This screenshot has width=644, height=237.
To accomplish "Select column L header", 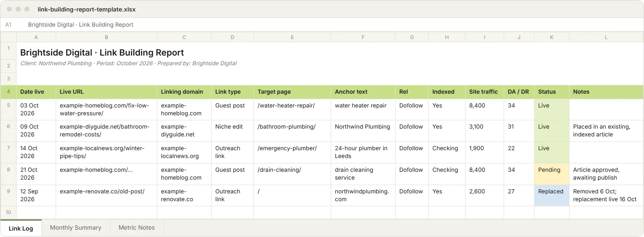I will (x=606, y=37).
